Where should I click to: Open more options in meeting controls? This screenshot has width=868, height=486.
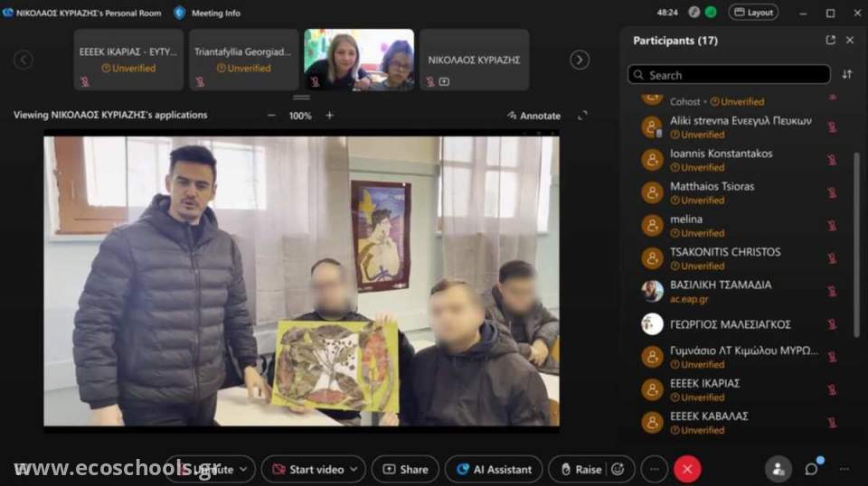[x=654, y=469]
